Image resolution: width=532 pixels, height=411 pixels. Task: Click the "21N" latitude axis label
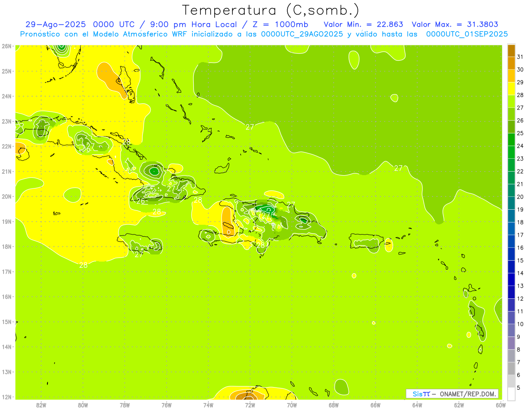pos(6,171)
